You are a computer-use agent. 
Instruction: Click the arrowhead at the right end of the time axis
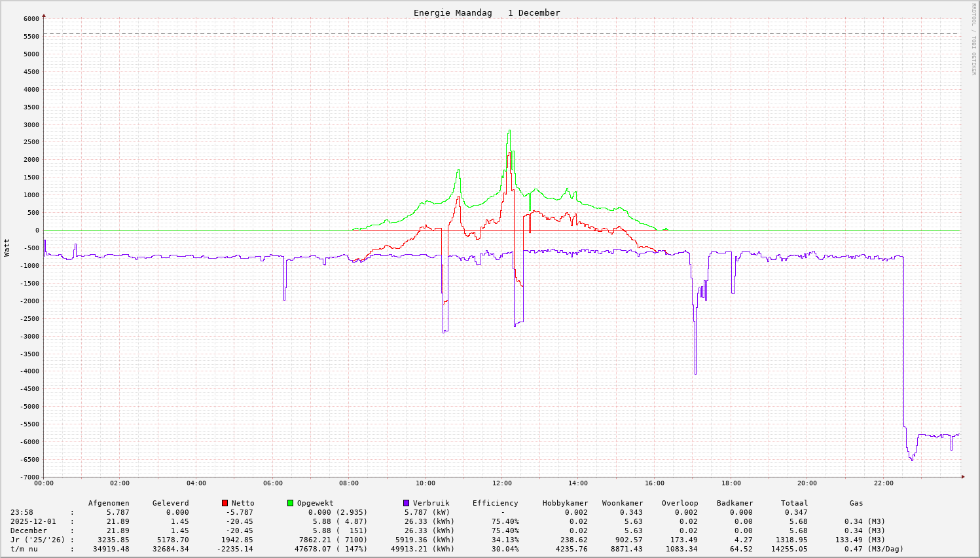[x=963, y=477]
